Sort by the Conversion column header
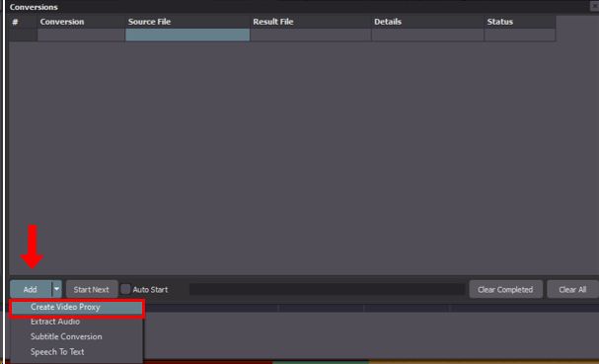The height and width of the screenshot is (364, 599). click(81, 22)
